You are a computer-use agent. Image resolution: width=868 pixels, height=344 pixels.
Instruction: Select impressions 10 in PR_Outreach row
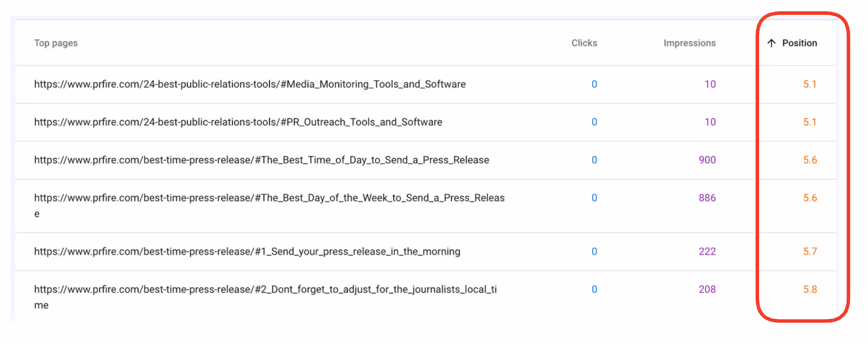[710, 122]
